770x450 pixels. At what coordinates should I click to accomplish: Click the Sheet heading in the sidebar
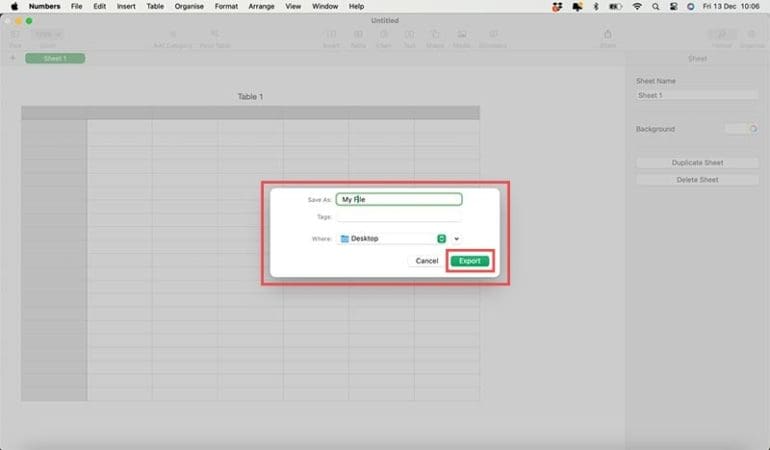click(697, 59)
